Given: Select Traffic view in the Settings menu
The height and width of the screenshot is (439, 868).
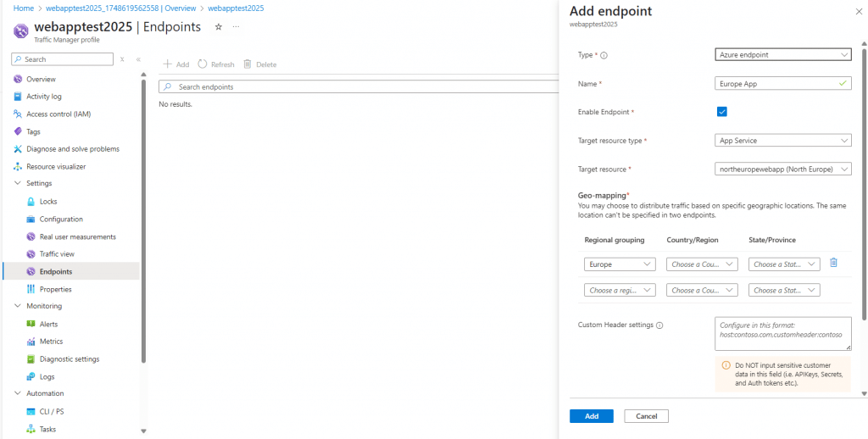Looking at the screenshot, I should (x=57, y=254).
